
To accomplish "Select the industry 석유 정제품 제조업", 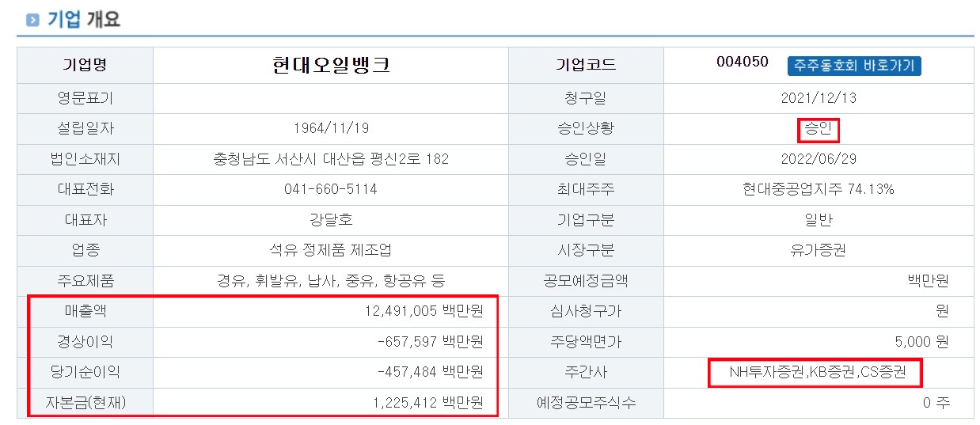I will [331, 251].
